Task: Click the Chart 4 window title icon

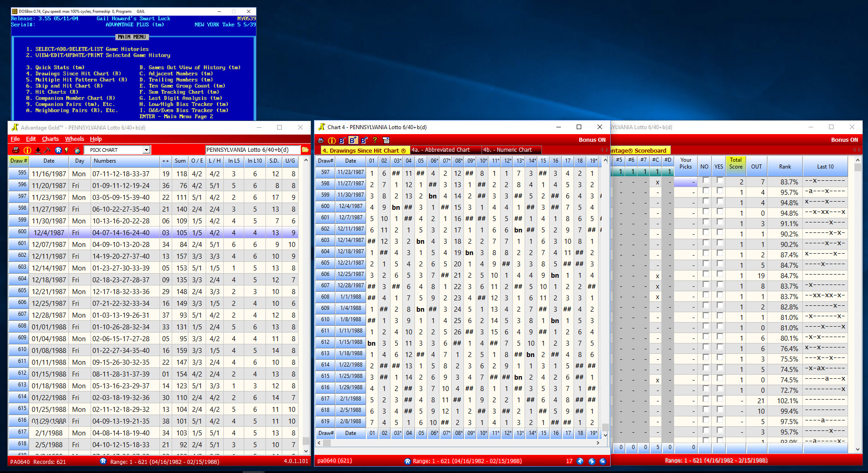Action: [x=322, y=127]
